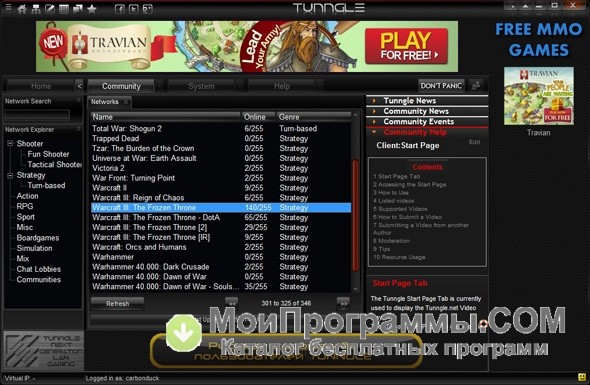Click the edit note icon in toolbar
The width and height of the screenshot is (590, 385).
[x=50, y=9]
